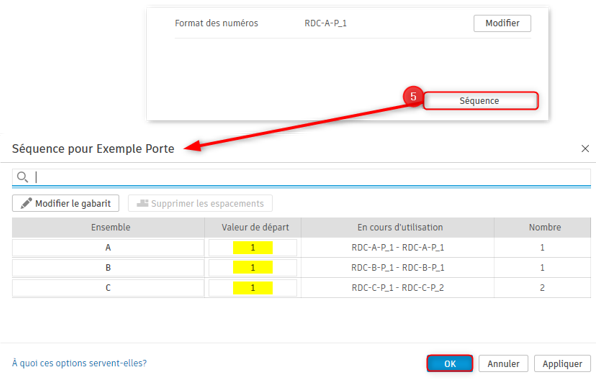Click the Ensemble column header
Screen dimensions: 596x379
tap(108, 227)
